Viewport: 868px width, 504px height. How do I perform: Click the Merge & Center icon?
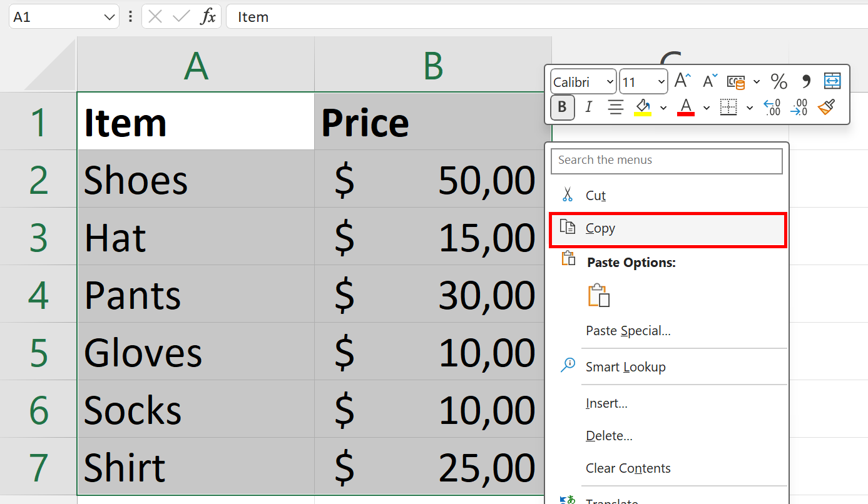pos(832,81)
